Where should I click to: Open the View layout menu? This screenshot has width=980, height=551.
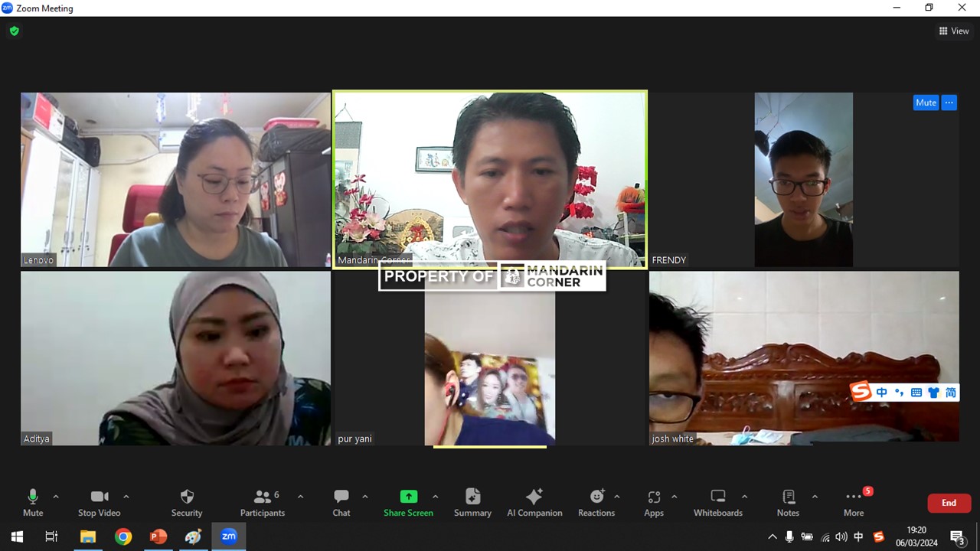(x=954, y=31)
